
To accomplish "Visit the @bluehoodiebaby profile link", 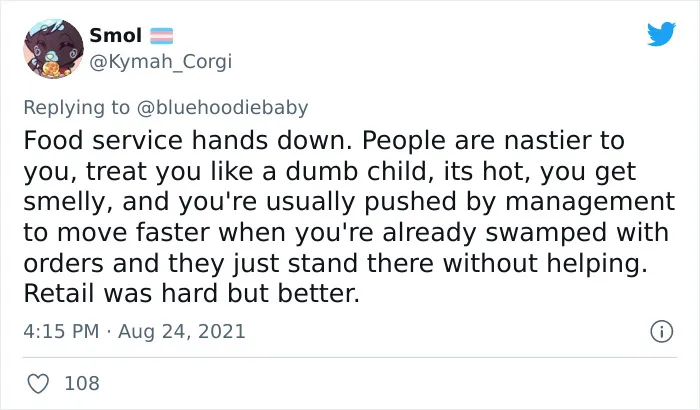I will pyautogui.click(x=222, y=107).
